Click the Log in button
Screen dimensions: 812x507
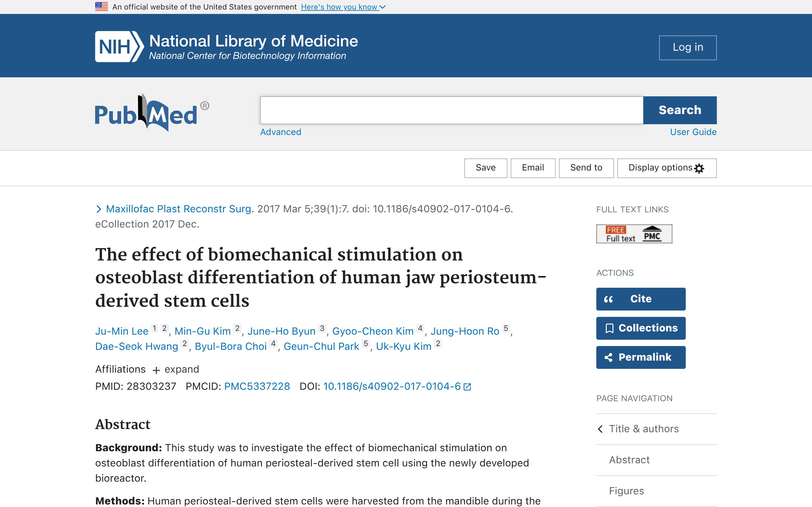coord(688,48)
